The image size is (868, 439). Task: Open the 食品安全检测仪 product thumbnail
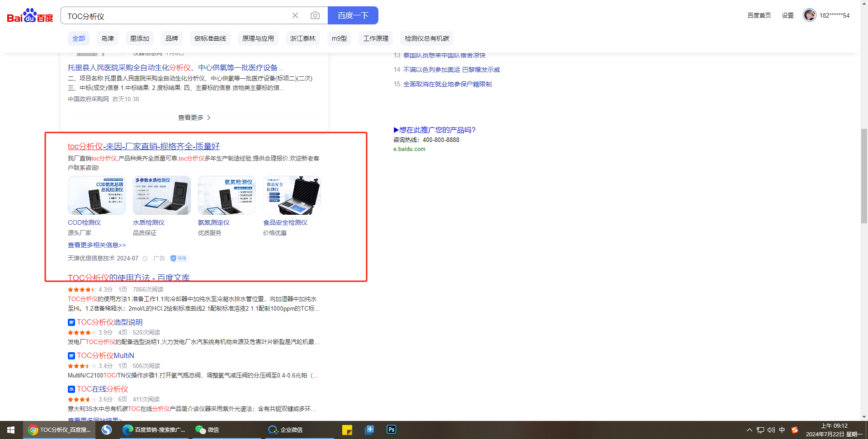pyautogui.click(x=292, y=195)
